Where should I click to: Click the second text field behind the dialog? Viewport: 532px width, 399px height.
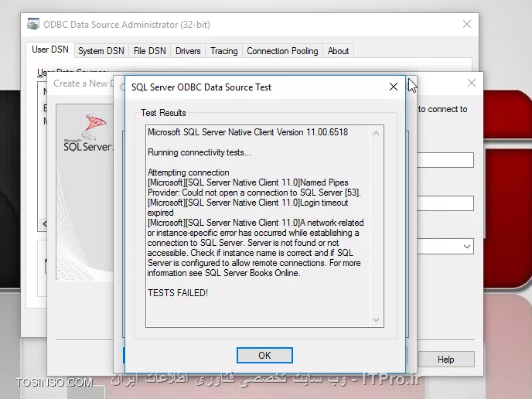tap(445, 203)
